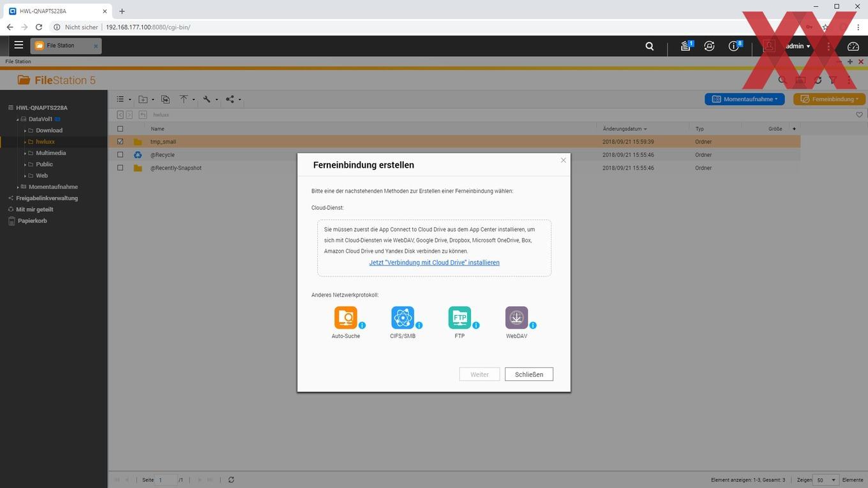Click the share toolbar icon
The image size is (868, 488).
[230, 99]
